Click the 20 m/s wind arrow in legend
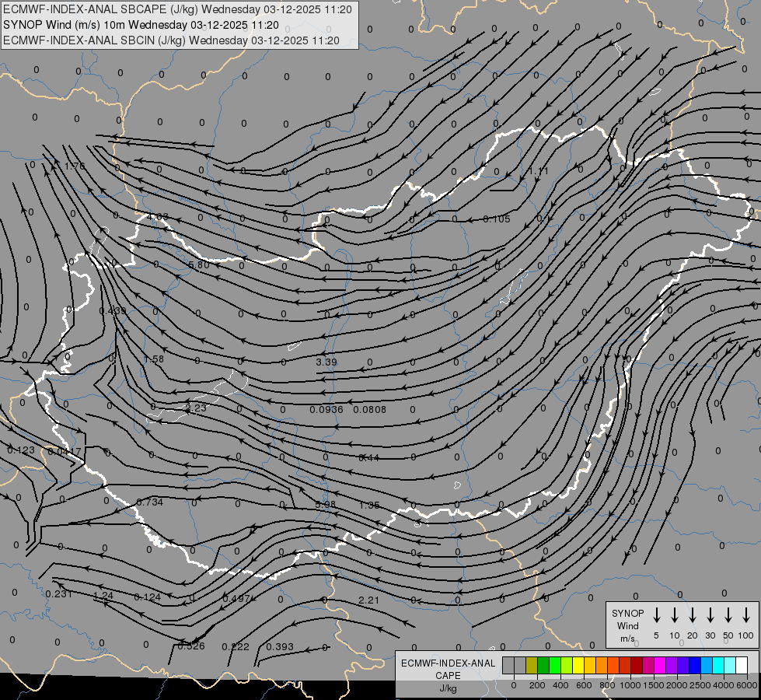The image size is (761, 700). pos(692,614)
